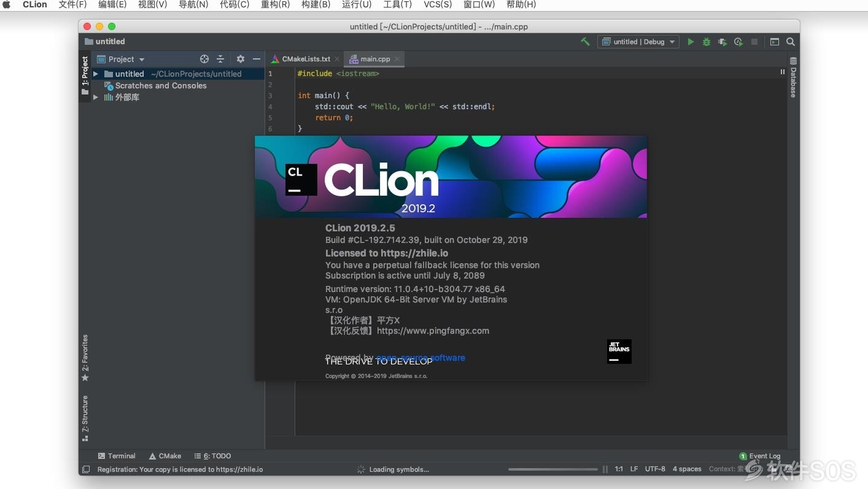
Task: Toggle the 1: Project tool window
Action: click(85, 76)
